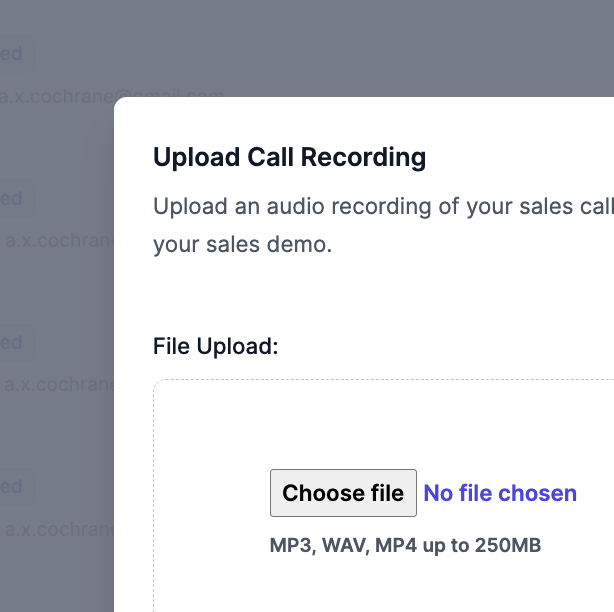Screen dimensions: 614x612
Task: Click the "No file chosen" text
Action: point(500,493)
